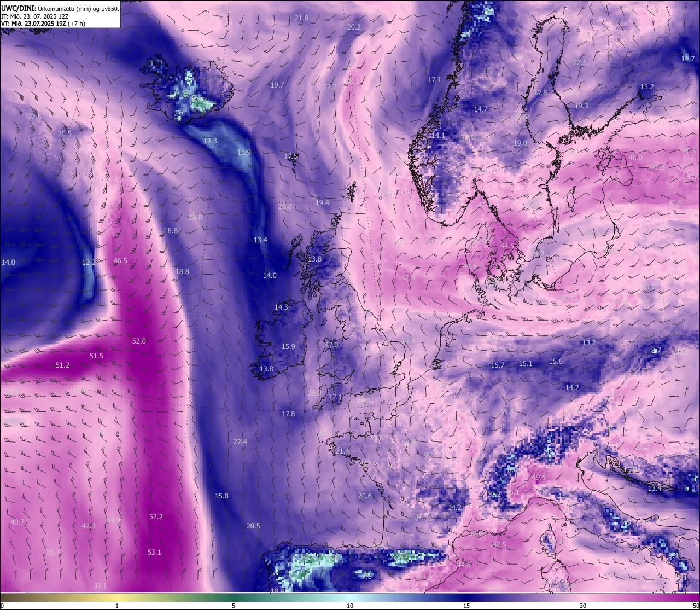The height and width of the screenshot is (610, 700).
Task: Click the 37.1 value on the map
Action: pos(100,585)
